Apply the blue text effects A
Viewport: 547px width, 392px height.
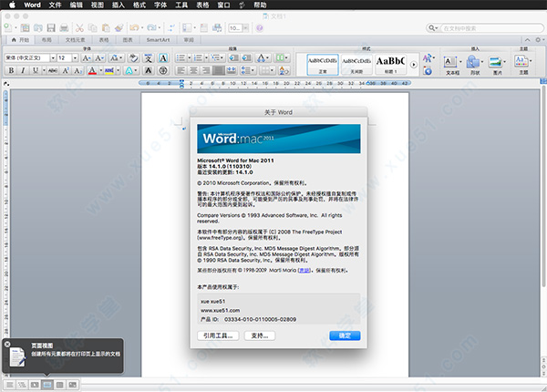pyautogui.click(x=129, y=70)
